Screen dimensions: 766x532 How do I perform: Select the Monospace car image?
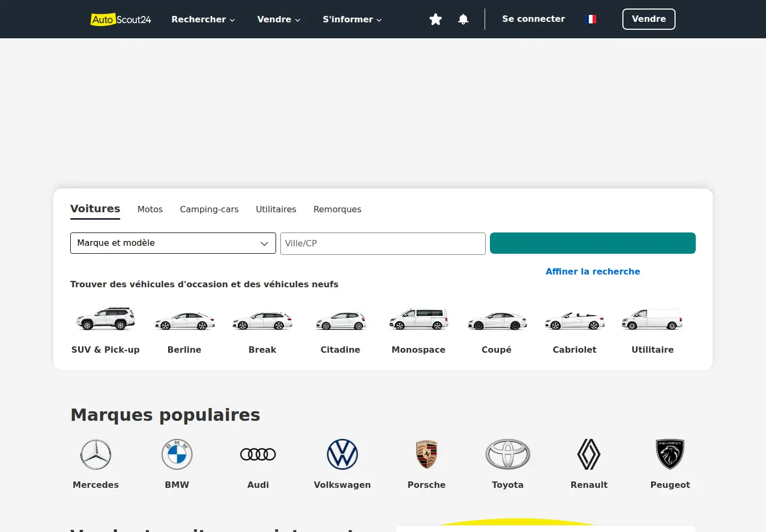(x=419, y=319)
